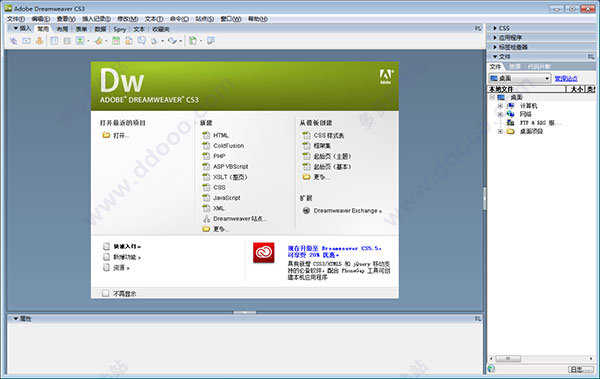Image resolution: width=600 pixels, height=379 pixels.
Task: Expand the 应用程序 panel group
Action: pos(495,38)
